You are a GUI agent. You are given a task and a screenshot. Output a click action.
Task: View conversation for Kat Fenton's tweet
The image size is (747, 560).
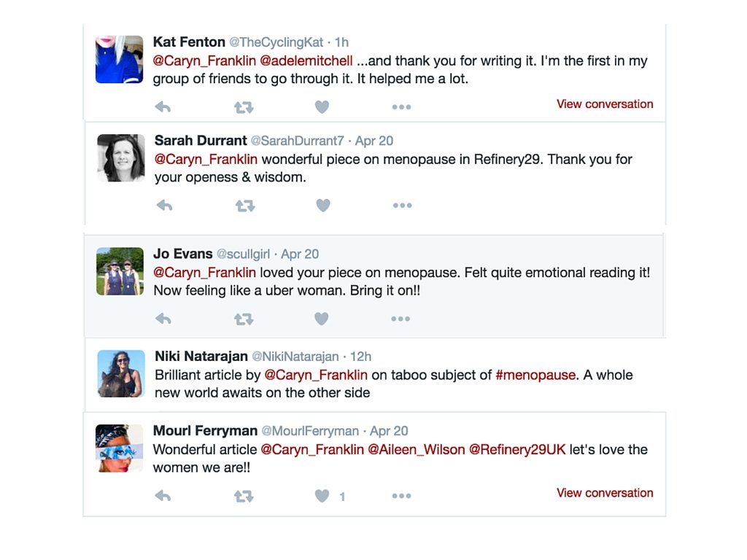click(x=605, y=104)
